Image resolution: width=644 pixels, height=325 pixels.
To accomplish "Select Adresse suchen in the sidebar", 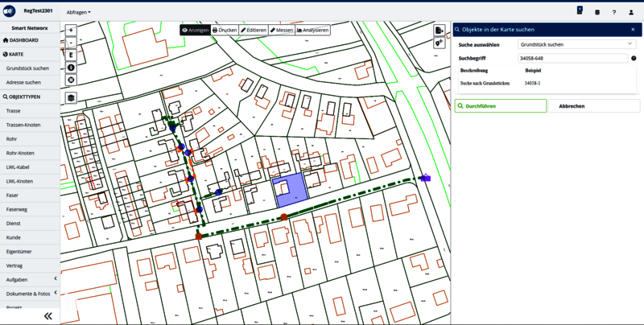I will click(23, 82).
